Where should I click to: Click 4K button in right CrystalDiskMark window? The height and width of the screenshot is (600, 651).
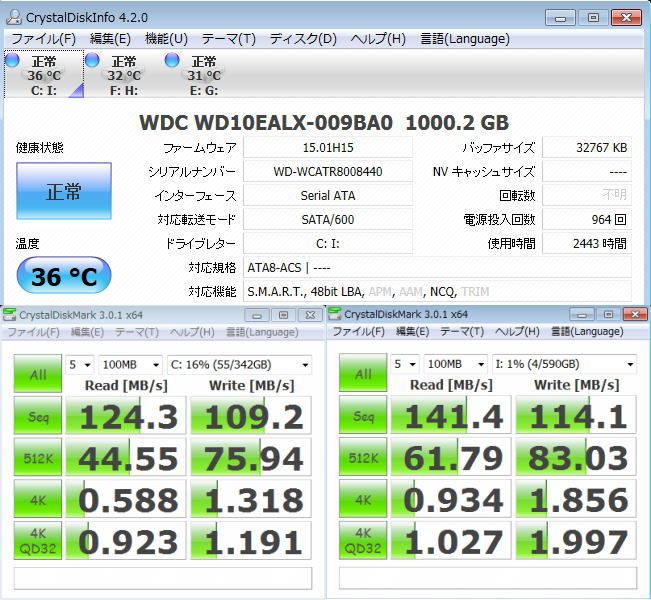tap(363, 499)
